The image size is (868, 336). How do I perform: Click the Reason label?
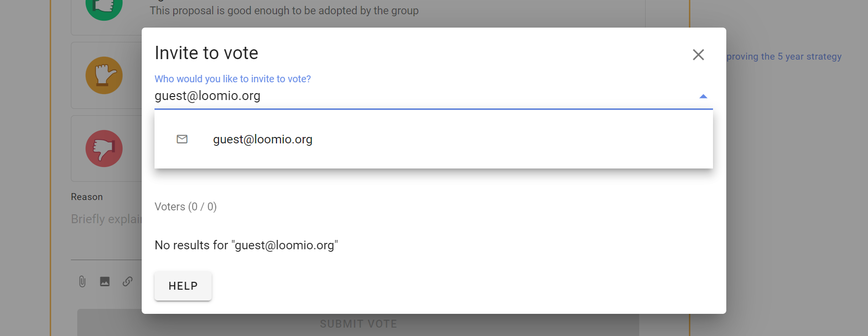coord(87,197)
